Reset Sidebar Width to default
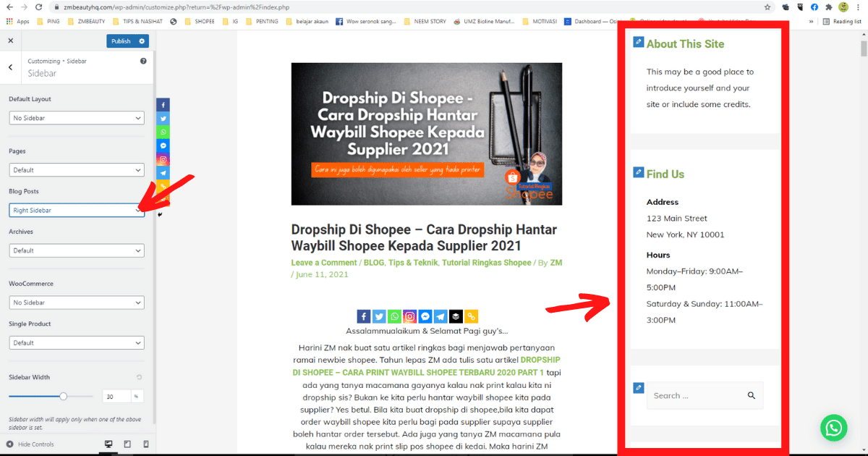The height and width of the screenshot is (456, 868). pos(139,377)
